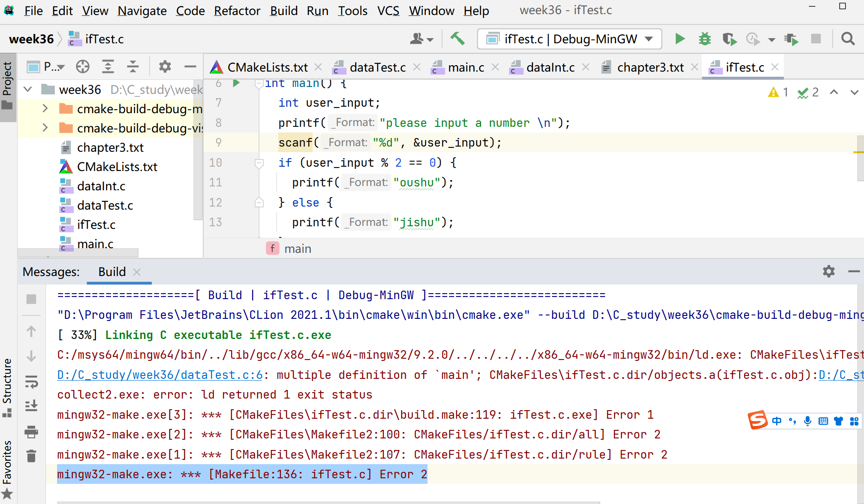Open run configuration dropdown ifTest.c | Debug-MinGW

tap(569, 39)
